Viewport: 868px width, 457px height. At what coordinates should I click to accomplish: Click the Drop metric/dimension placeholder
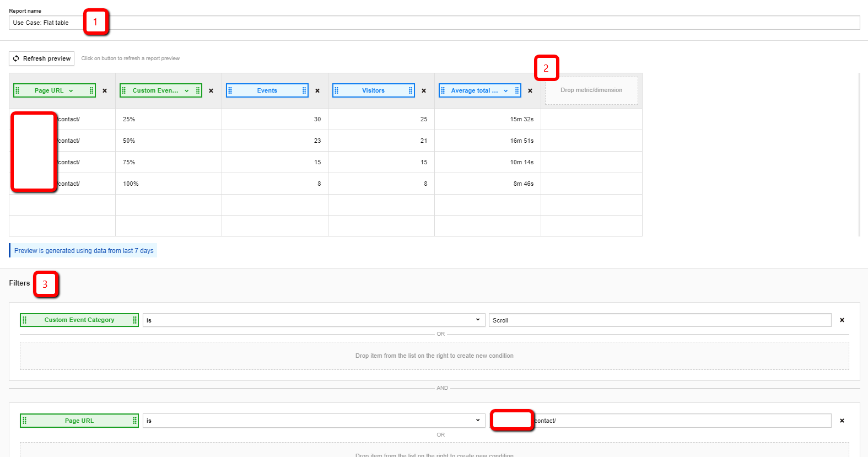tap(591, 90)
